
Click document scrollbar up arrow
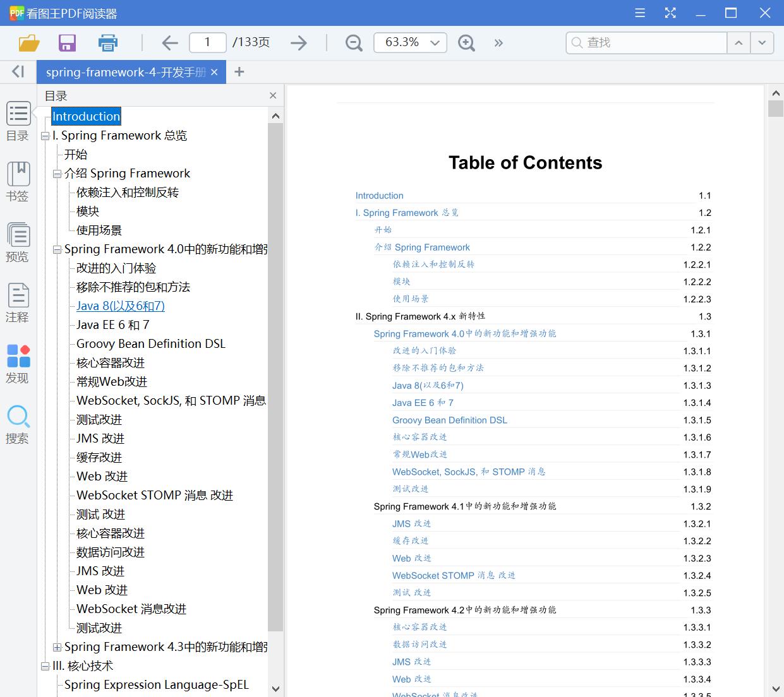(x=776, y=93)
